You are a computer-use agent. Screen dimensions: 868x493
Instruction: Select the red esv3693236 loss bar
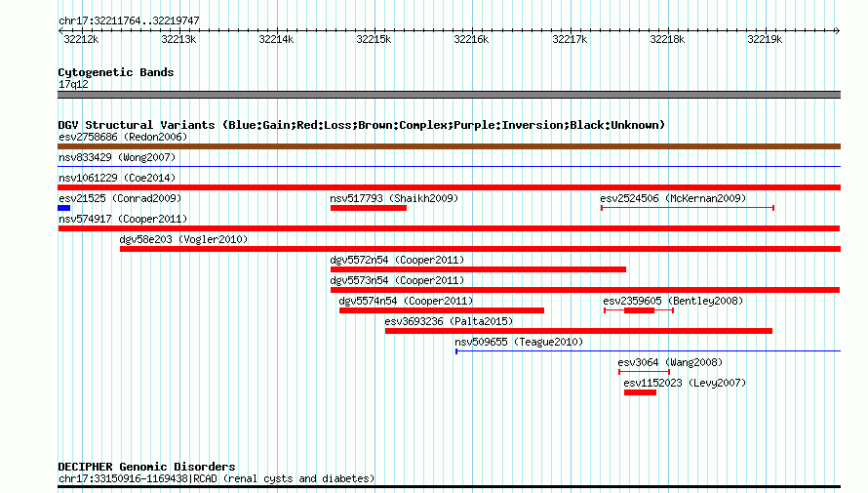(579, 331)
